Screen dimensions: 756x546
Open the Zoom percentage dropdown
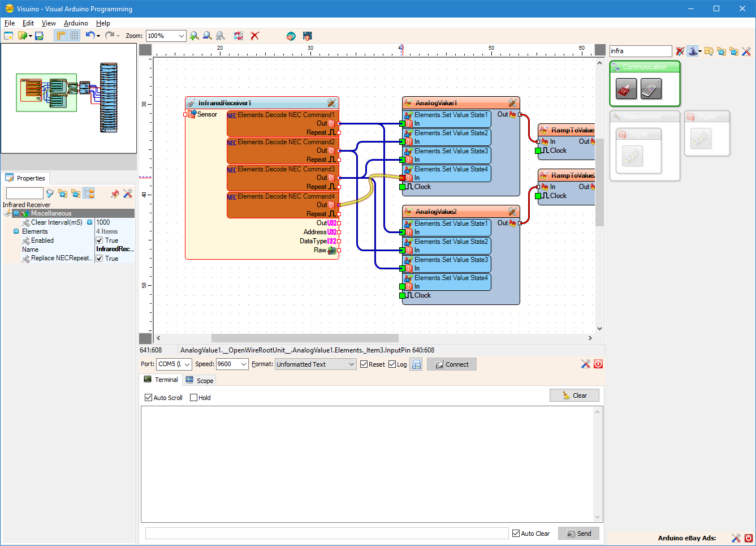tap(181, 36)
